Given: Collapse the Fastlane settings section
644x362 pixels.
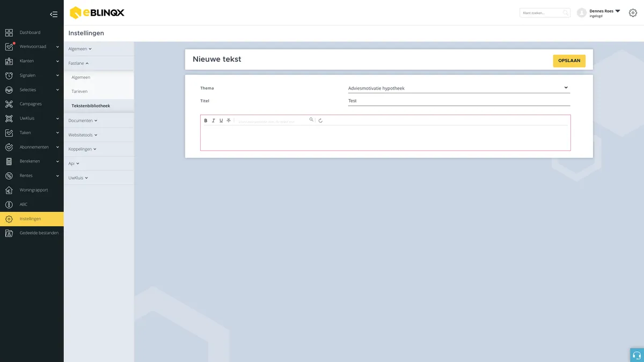Looking at the screenshot, I should (78, 63).
